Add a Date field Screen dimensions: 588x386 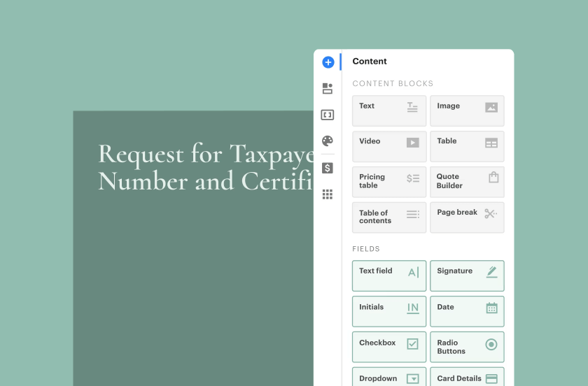466,311
